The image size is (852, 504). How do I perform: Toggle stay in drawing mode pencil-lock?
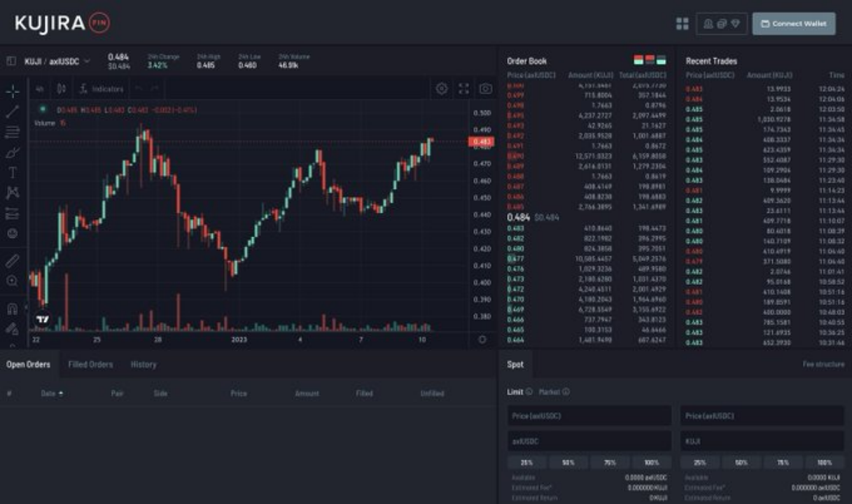point(12,328)
